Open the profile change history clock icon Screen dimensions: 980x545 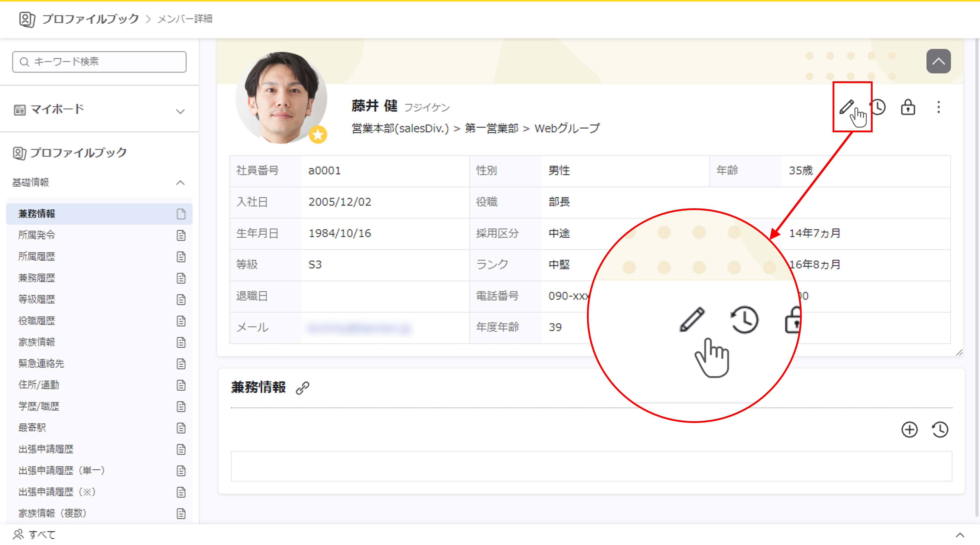(878, 107)
